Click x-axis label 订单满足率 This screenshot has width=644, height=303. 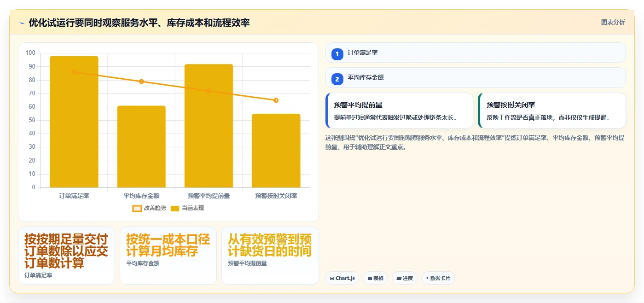click(x=74, y=196)
